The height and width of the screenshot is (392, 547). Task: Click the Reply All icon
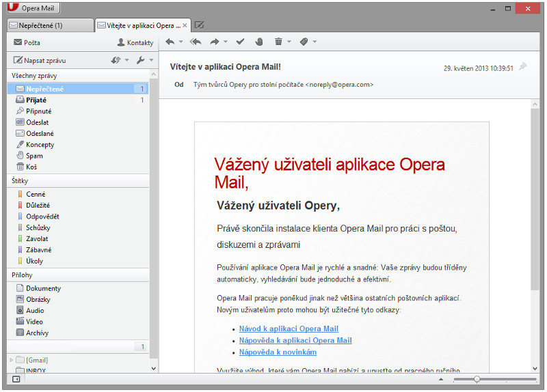[196, 42]
